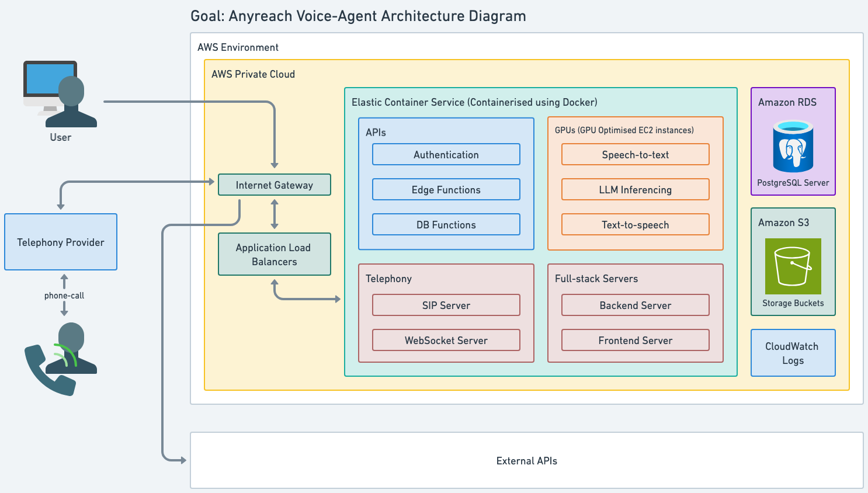Click the 'Full-stack Servers' group heading
The image size is (868, 493).
point(596,279)
